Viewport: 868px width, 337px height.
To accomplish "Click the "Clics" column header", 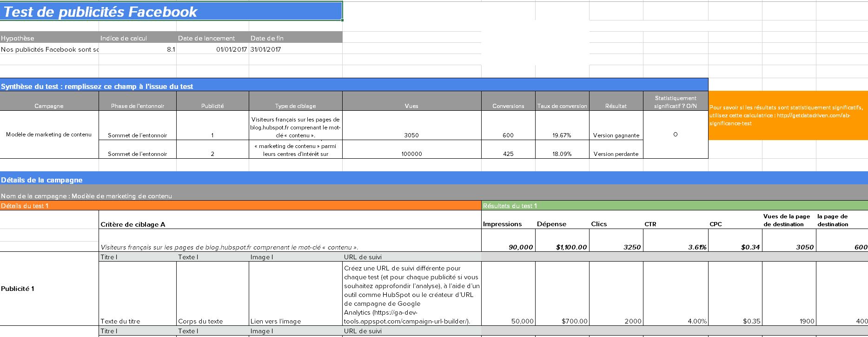I will coord(616,220).
